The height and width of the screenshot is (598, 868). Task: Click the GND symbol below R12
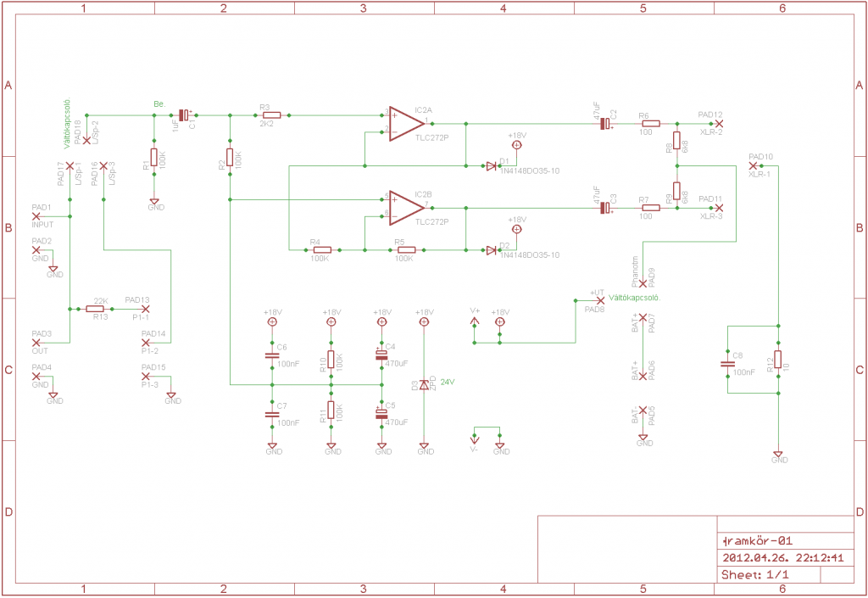point(778,455)
